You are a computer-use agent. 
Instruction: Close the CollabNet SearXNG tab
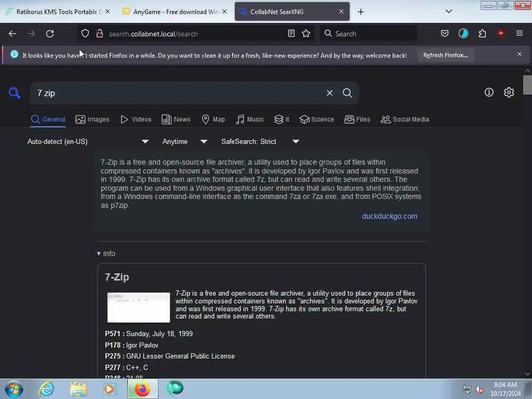(341, 11)
